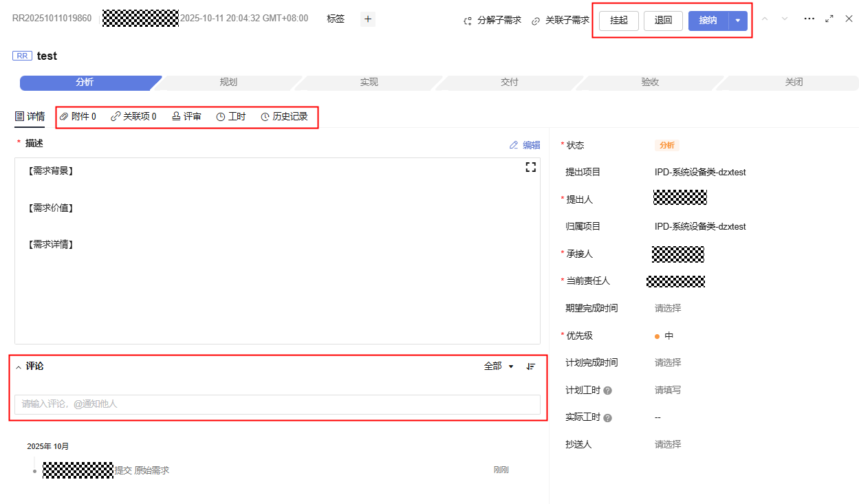Switch to the 详情 tab
The height and width of the screenshot is (504, 859).
[30, 117]
